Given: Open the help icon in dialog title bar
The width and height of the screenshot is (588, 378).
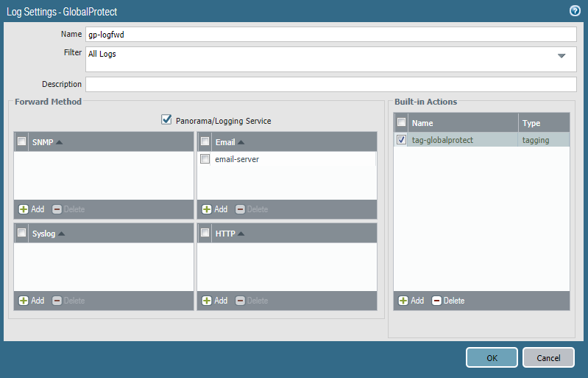Looking at the screenshot, I should click(575, 11).
